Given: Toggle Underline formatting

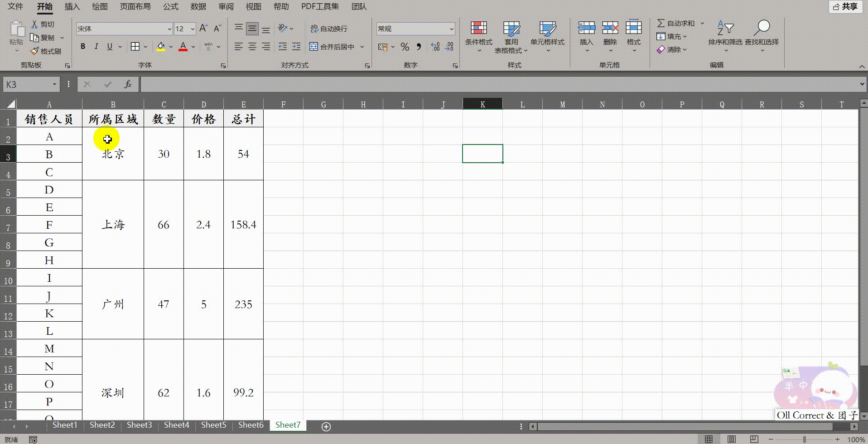Looking at the screenshot, I should point(110,46).
